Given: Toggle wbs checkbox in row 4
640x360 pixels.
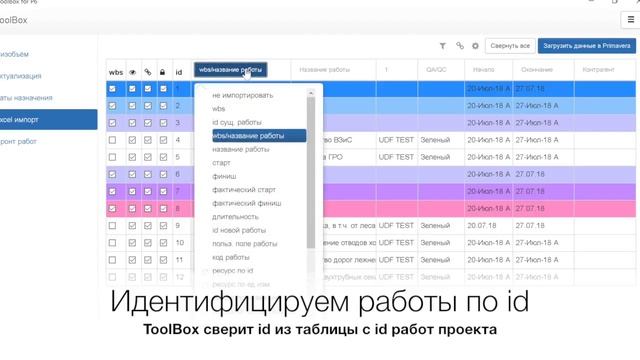Looking at the screenshot, I should pyautogui.click(x=112, y=140).
